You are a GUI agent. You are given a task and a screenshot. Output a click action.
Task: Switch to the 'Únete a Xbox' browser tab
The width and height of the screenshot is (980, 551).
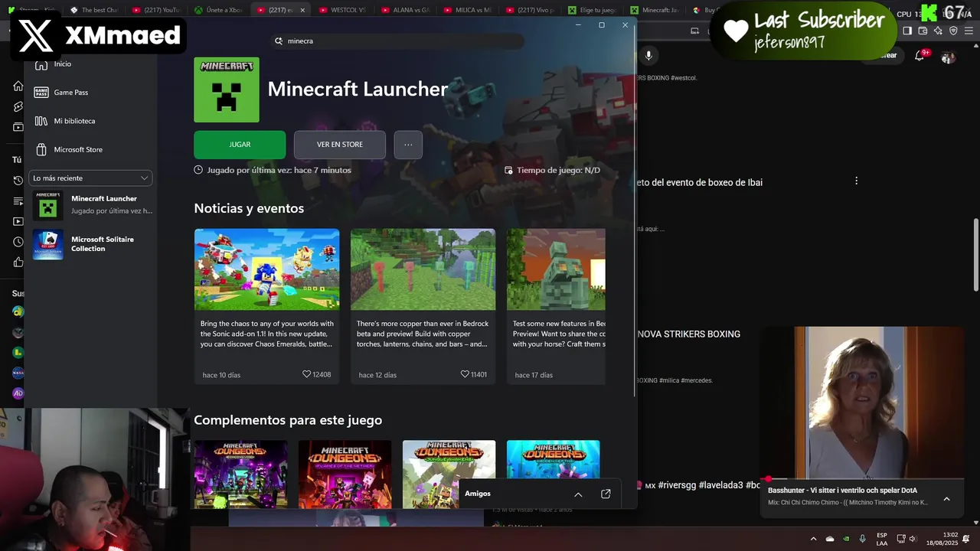tap(217, 10)
